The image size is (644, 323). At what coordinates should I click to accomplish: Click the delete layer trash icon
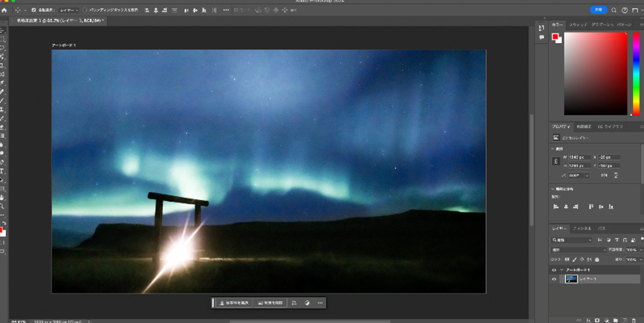[x=634, y=320]
